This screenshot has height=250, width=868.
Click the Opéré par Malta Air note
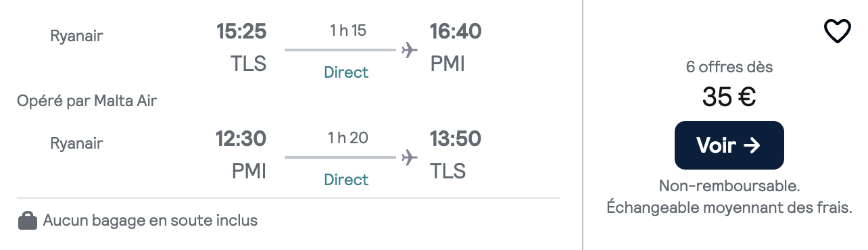pos(87,101)
